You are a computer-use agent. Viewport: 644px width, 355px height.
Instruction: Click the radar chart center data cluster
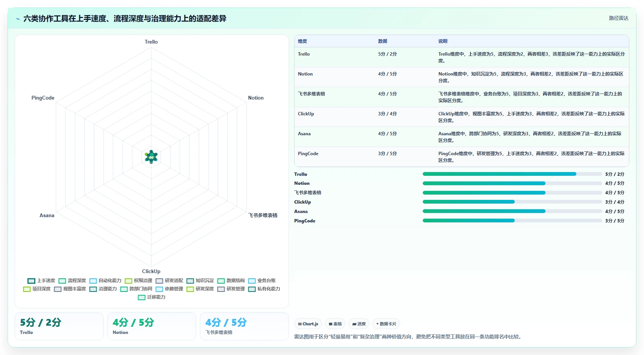pyautogui.click(x=151, y=157)
